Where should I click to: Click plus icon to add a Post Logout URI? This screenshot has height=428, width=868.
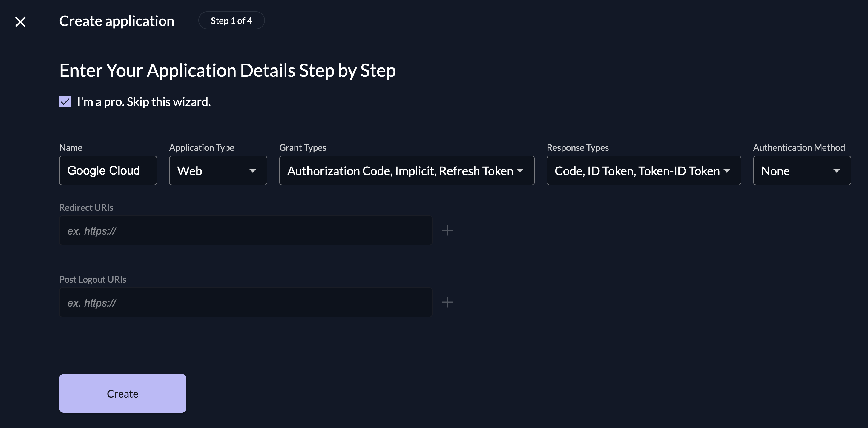point(448,302)
